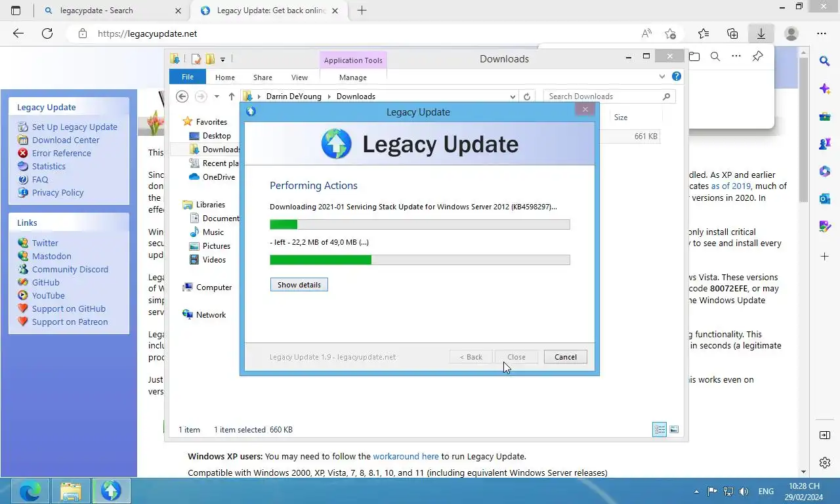840x504 pixels.
Task: Add this page to favorites star
Action: click(x=670, y=33)
